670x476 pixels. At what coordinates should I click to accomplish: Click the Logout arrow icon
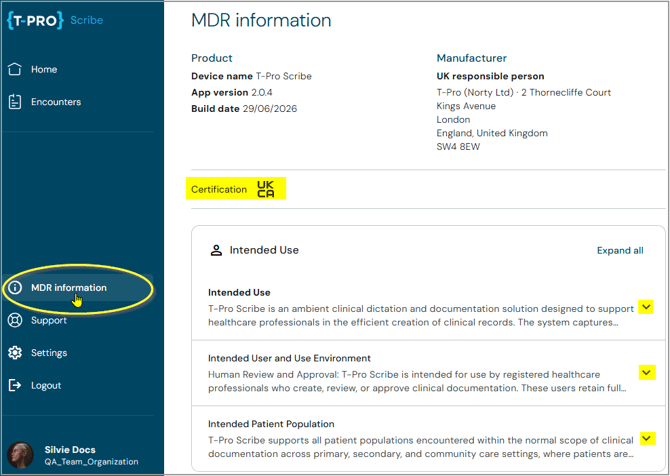click(x=15, y=385)
